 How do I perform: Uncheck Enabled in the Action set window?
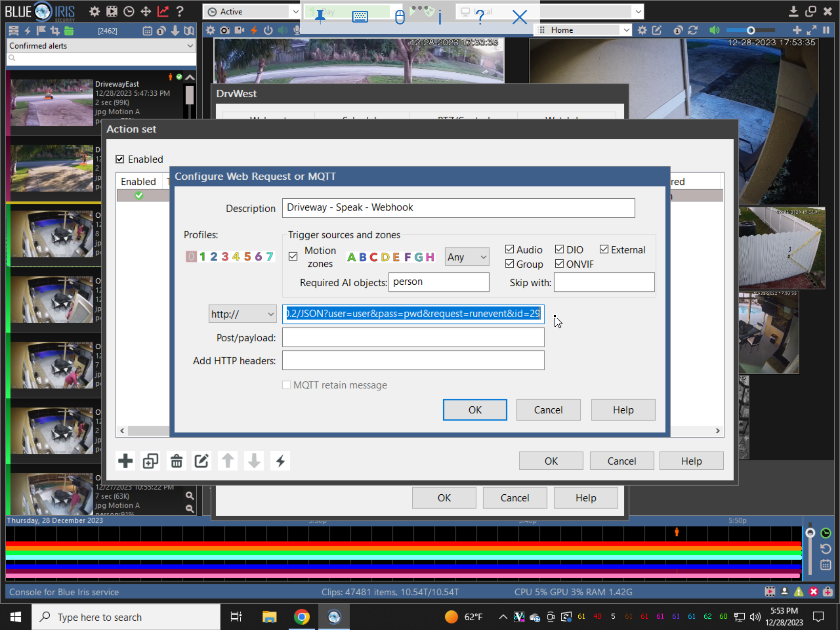click(120, 159)
